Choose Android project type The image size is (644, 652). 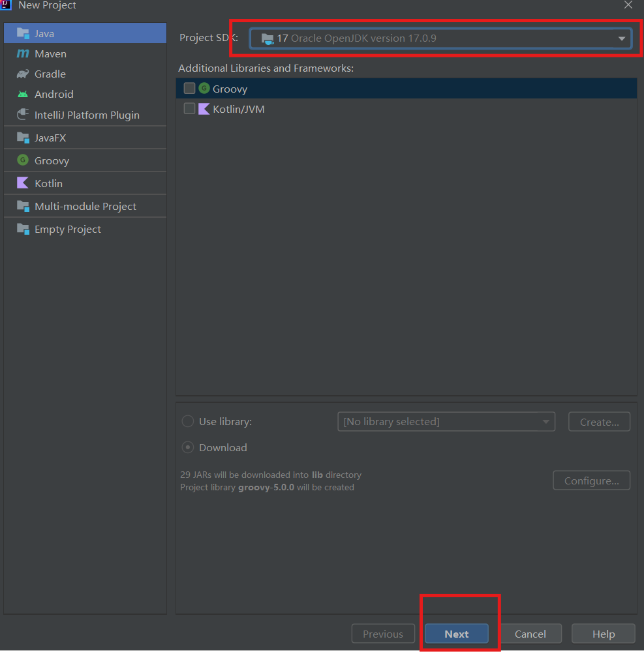tap(85, 95)
